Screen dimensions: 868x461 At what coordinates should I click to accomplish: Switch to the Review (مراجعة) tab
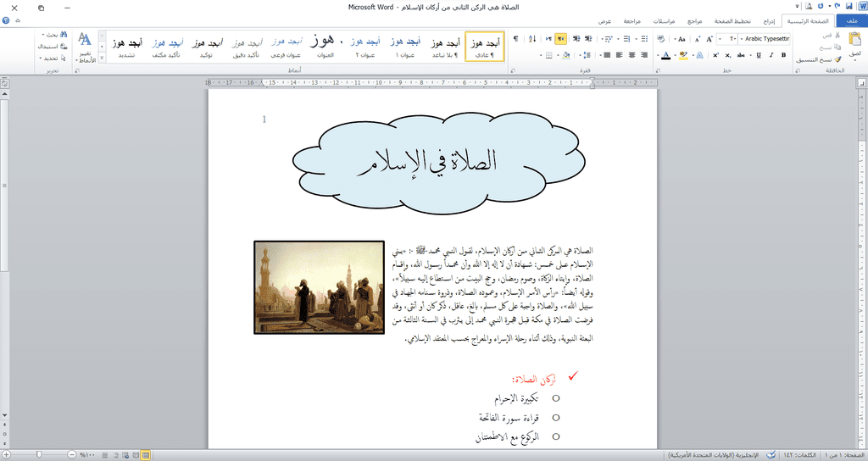click(632, 21)
